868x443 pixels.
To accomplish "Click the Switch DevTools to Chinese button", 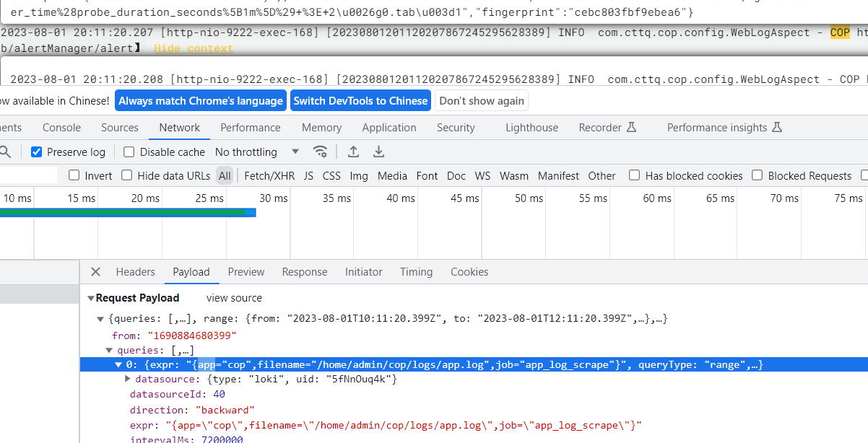I will [360, 101].
